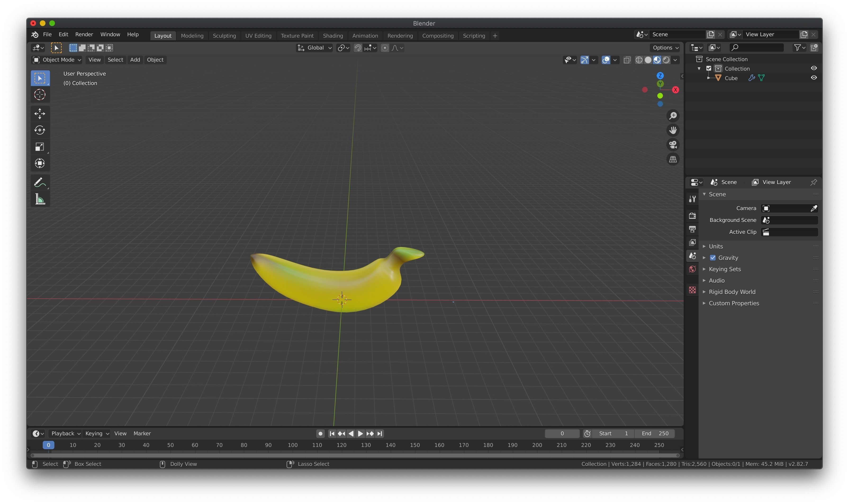Screen dimensions: 849x504
Task: Activate the Move tool
Action: point(40,114)
